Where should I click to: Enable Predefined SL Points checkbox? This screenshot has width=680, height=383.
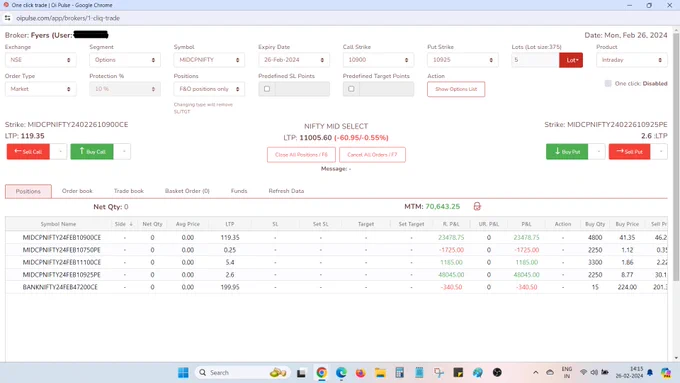point(267,89)
